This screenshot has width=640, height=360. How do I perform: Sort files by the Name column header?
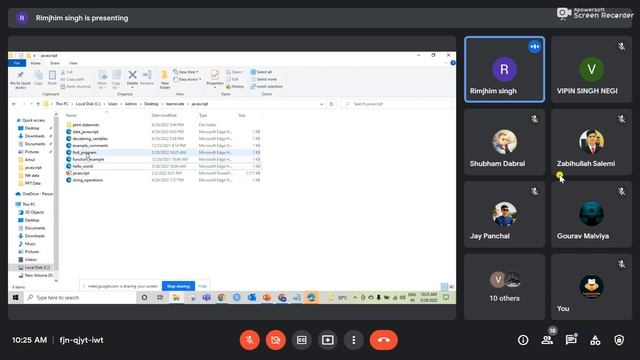71,116
